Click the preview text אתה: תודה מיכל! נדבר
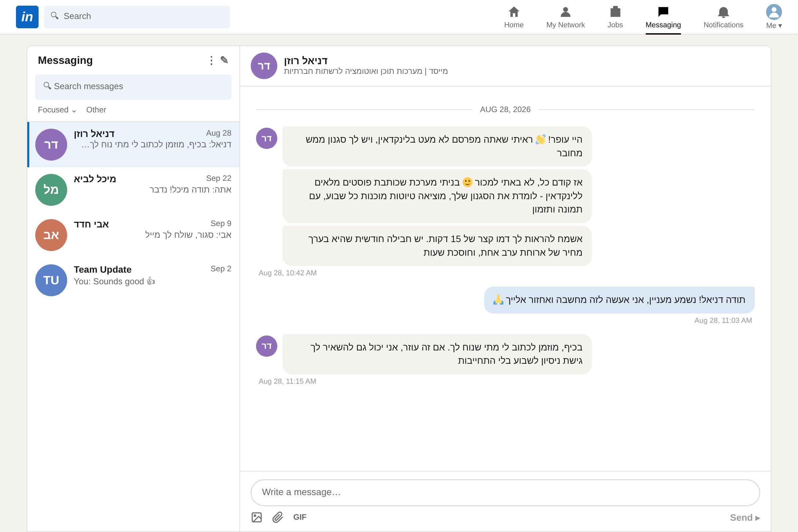The width and height of the screenshot is (798, 532). click(190, 190)
